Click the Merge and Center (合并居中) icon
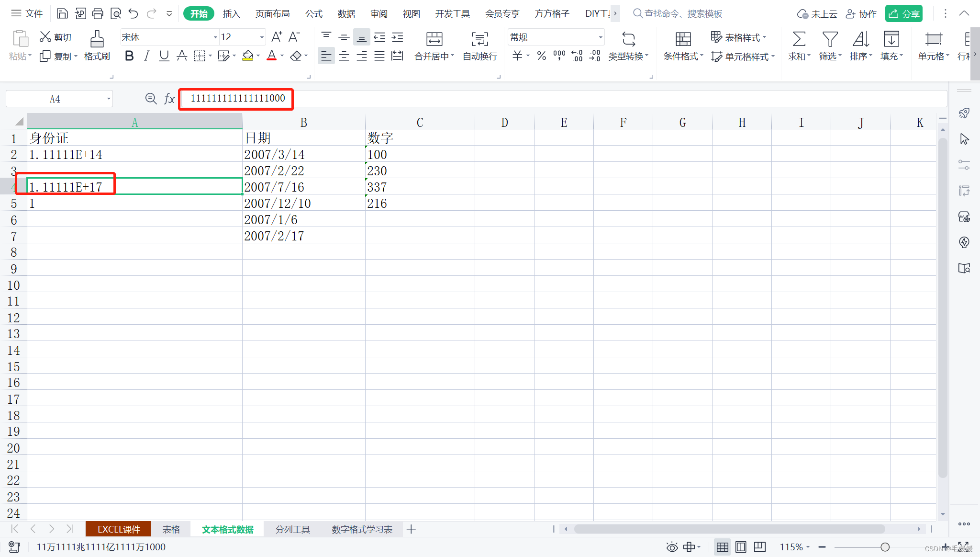980x557 pixels. tap(434, 39)
